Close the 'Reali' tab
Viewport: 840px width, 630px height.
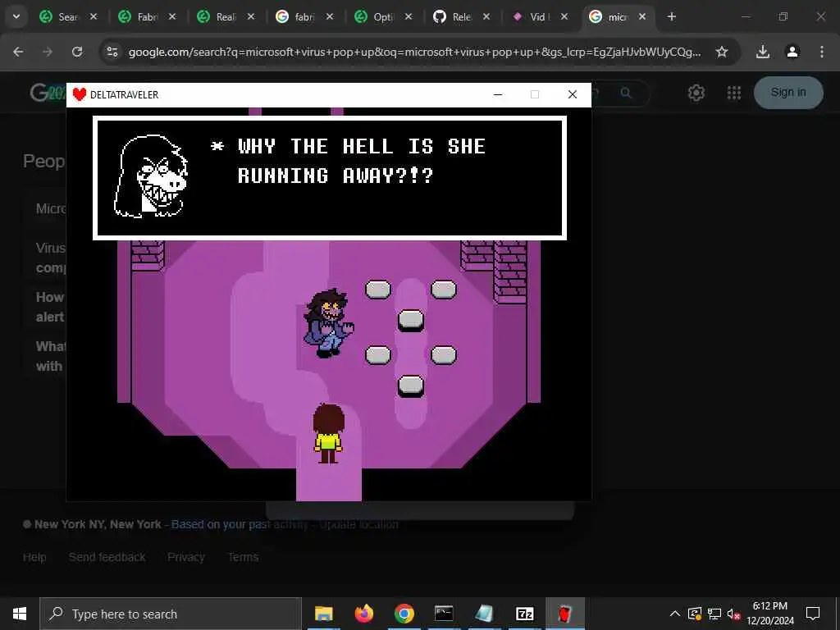[251, 16]
